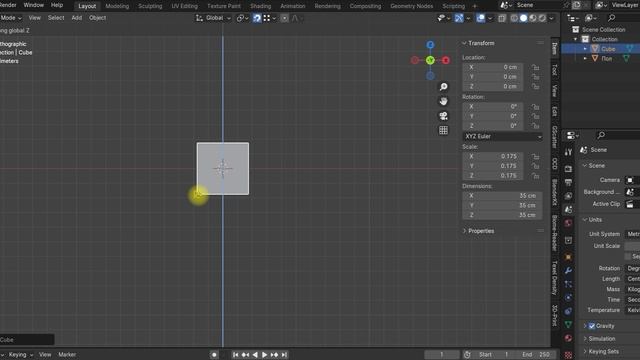Viewport: 640px width, 360px height.
Task: Click the blue Z axis gizmo ball
Action: pyautogui.click(x=430, y=44)
